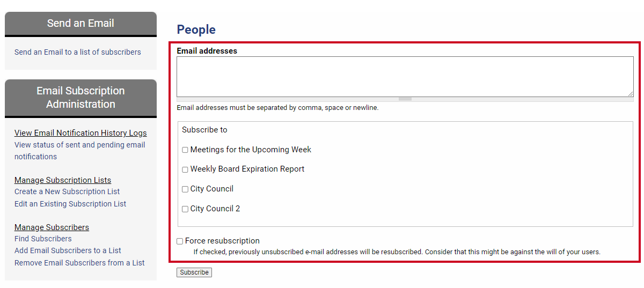This screenshot has height=288, width=644.
Task: Click the Email addresses text area
Action: pos(405,77)
